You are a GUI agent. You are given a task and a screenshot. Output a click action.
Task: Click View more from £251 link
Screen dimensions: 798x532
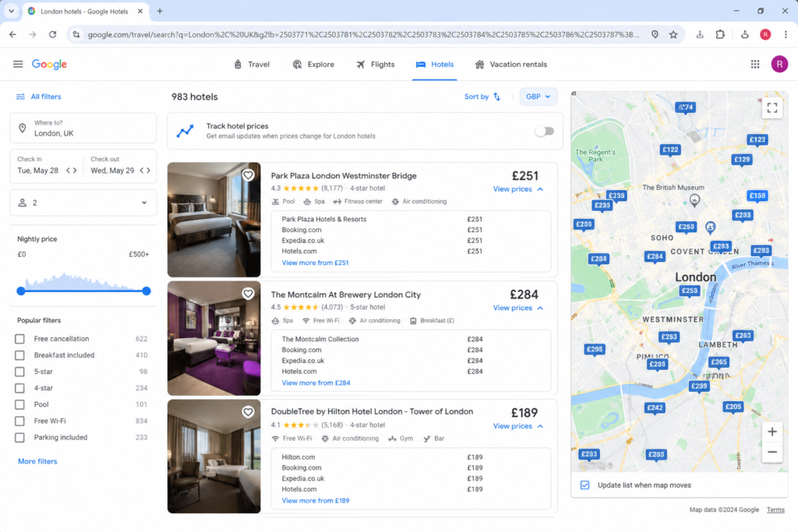(315, 263)
